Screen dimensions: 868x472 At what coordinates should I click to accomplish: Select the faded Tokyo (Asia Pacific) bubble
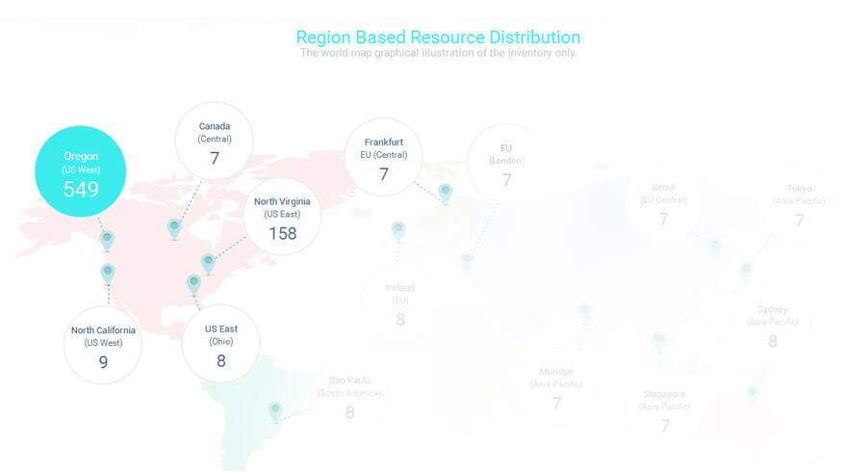[799, 203]
